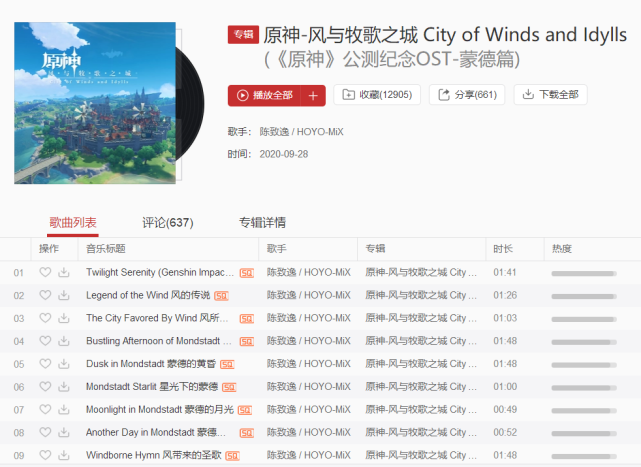Screen dimensions: 641x467
Task: Favorite track 03 The City Favored By Wind
Action: (45, 318)
